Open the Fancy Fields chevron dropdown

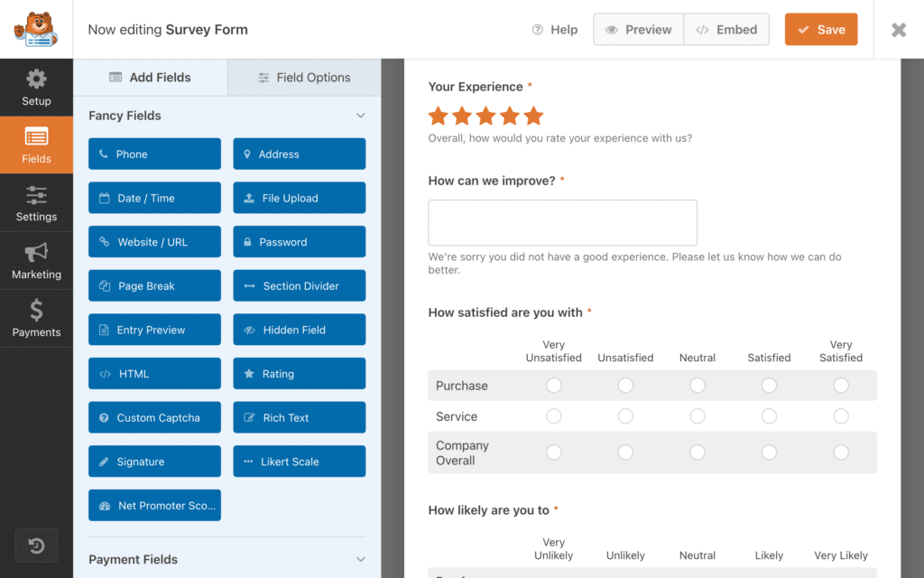[x=360, y=116]
